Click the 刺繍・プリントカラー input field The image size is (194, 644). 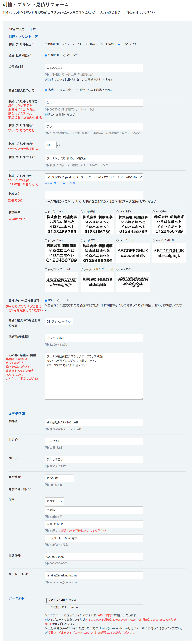click(x=94, y=177)
